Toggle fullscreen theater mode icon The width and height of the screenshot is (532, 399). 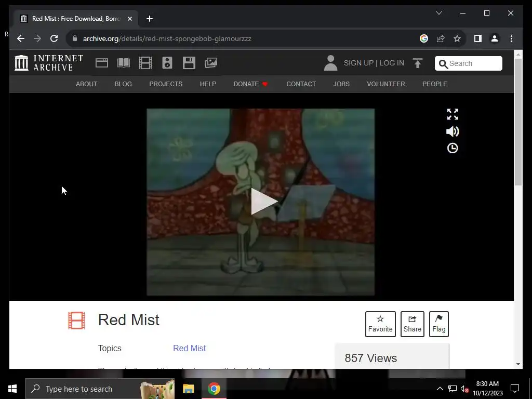[453, 114]
